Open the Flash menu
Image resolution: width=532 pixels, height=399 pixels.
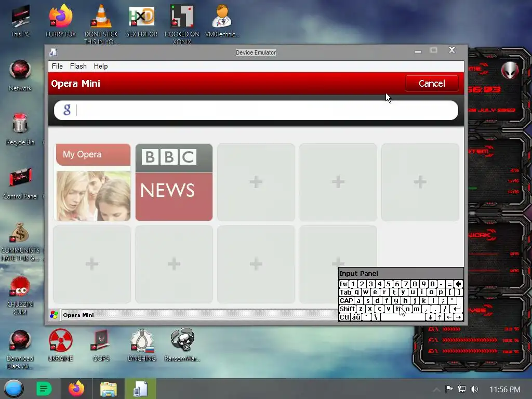pyautogui.click(x=78, y=66)
